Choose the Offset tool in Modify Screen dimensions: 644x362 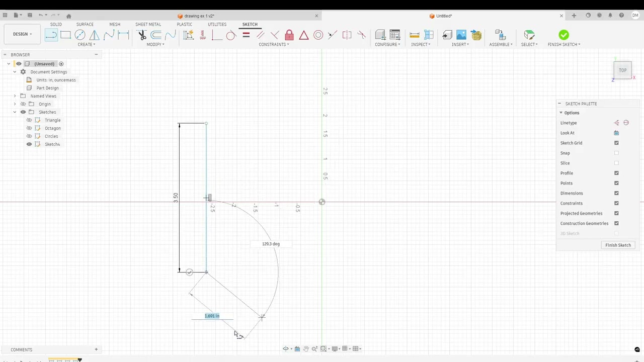(x=156, y=35)
